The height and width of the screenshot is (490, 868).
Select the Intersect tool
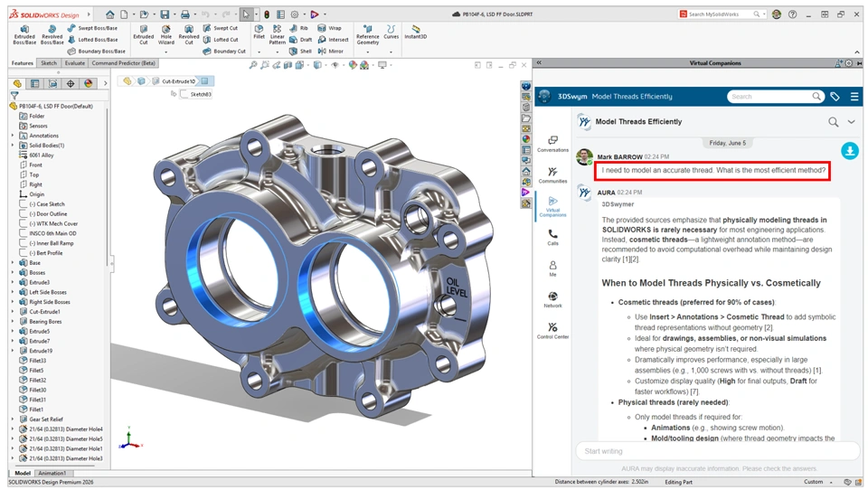tap(334, 39)
